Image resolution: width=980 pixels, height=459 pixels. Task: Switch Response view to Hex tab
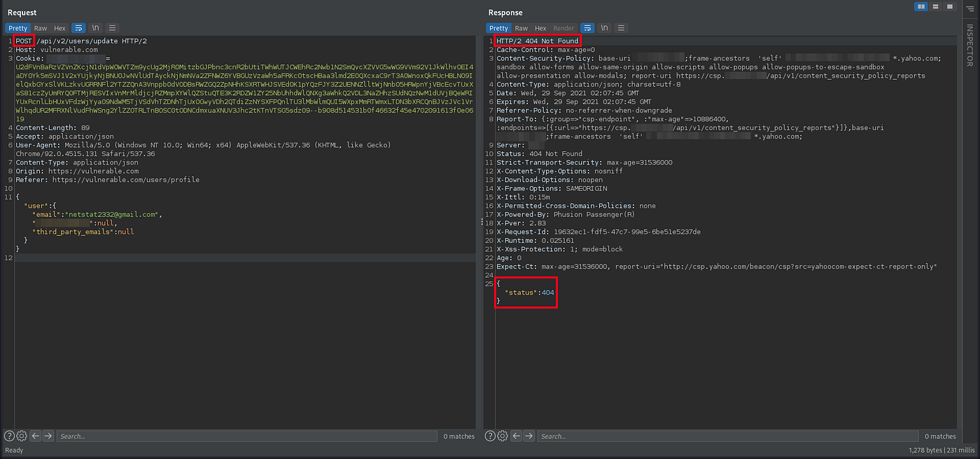[540, 28]
